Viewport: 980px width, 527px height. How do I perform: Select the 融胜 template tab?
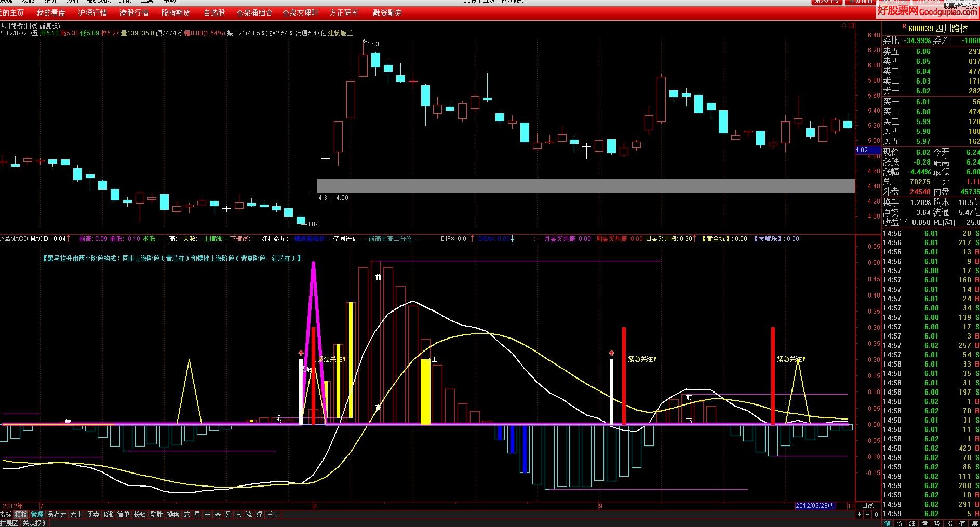(156, 515)
